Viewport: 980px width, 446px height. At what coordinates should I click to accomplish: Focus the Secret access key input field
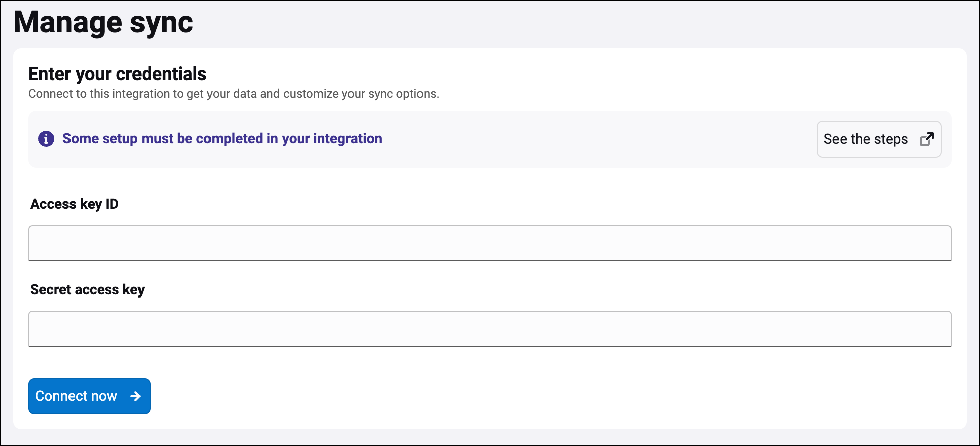coord(489,329)
